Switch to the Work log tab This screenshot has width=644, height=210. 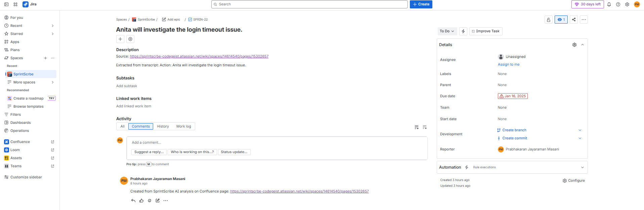pyautogui.click(x=184, y=127)
